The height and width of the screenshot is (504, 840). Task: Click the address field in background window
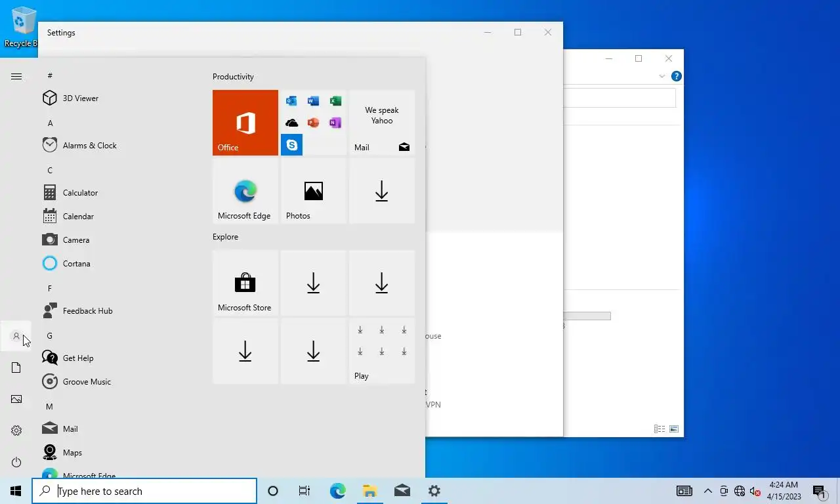tap(619, 98)
